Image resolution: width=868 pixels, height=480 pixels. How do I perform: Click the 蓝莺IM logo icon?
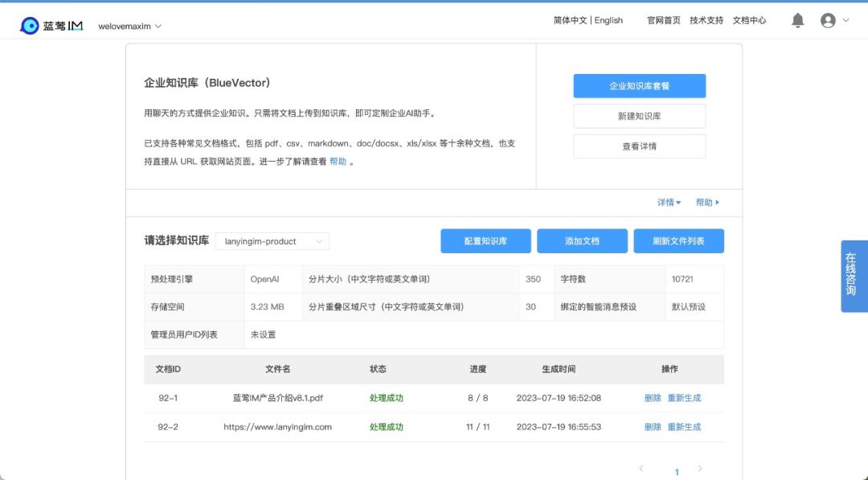click(30, 26)
